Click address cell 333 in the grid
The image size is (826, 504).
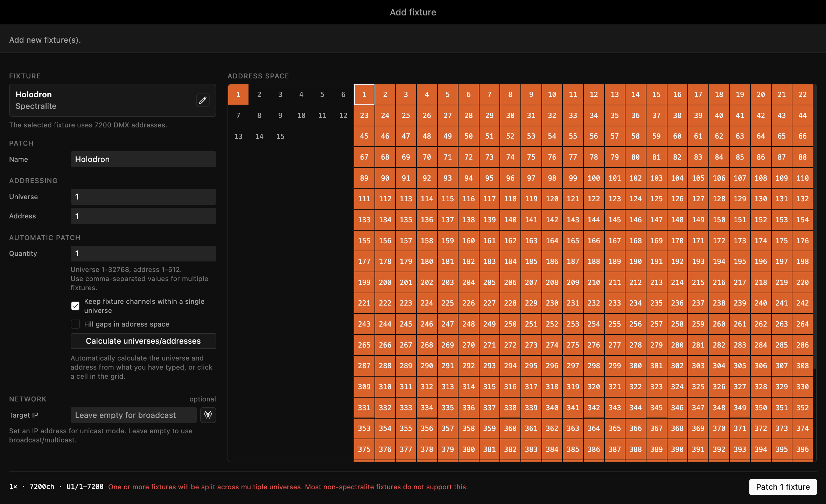point(406,408)
